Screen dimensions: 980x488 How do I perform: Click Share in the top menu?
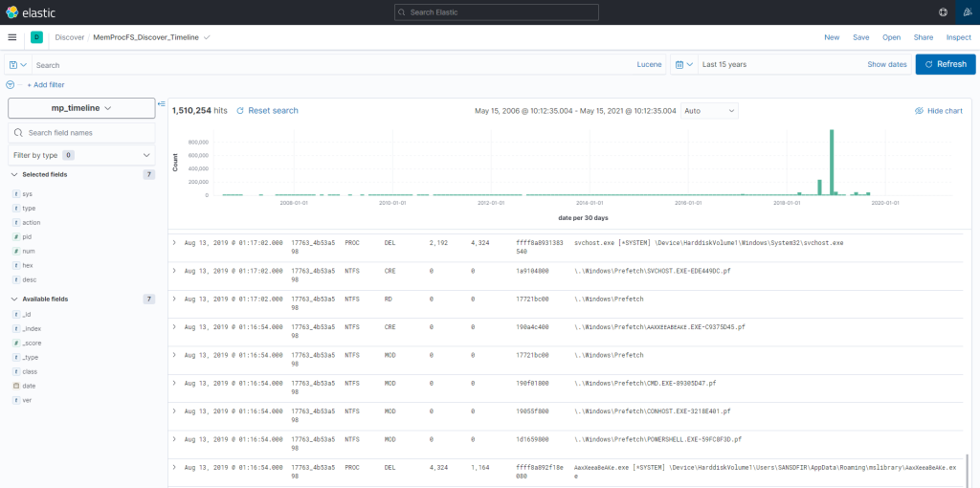tap(923, 37)
